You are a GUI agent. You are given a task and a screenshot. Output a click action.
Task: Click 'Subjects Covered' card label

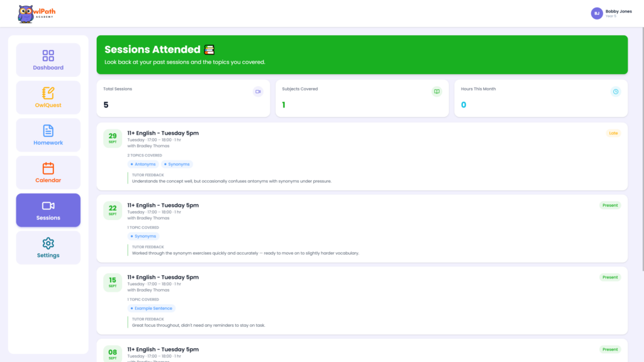[300, 89]
